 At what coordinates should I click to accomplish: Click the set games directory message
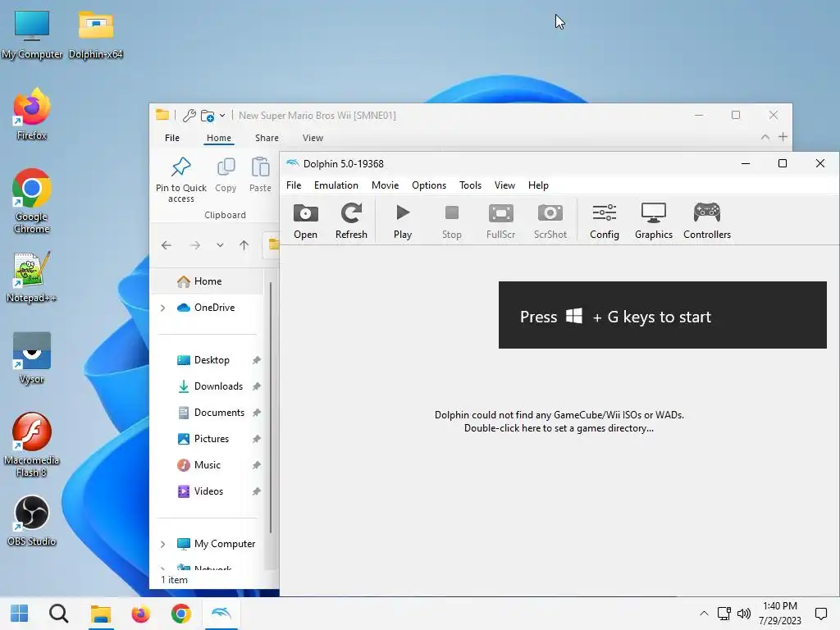[559, 422]
